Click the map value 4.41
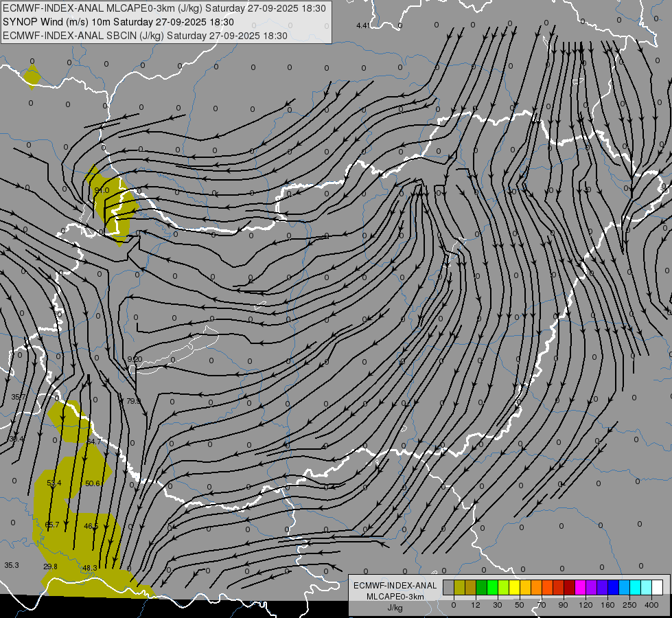The width and height of the screenshot is (672, 618). [363, 25]
